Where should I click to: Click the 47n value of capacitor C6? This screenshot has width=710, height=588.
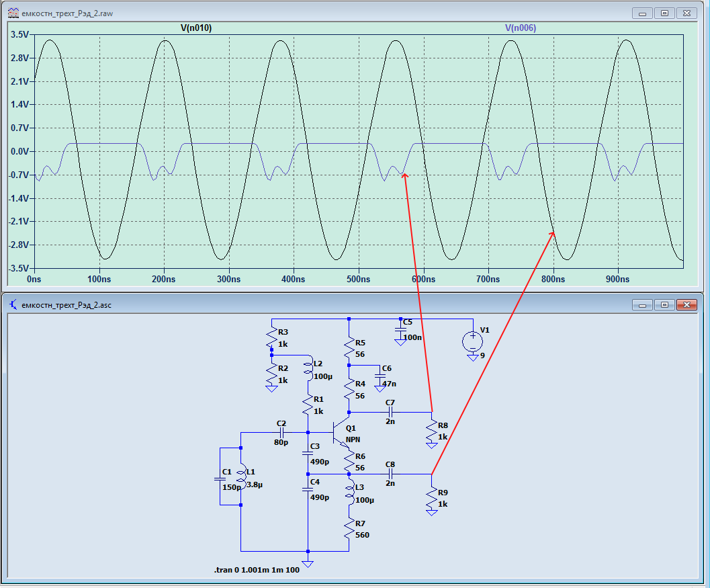[x=389, y=384]
